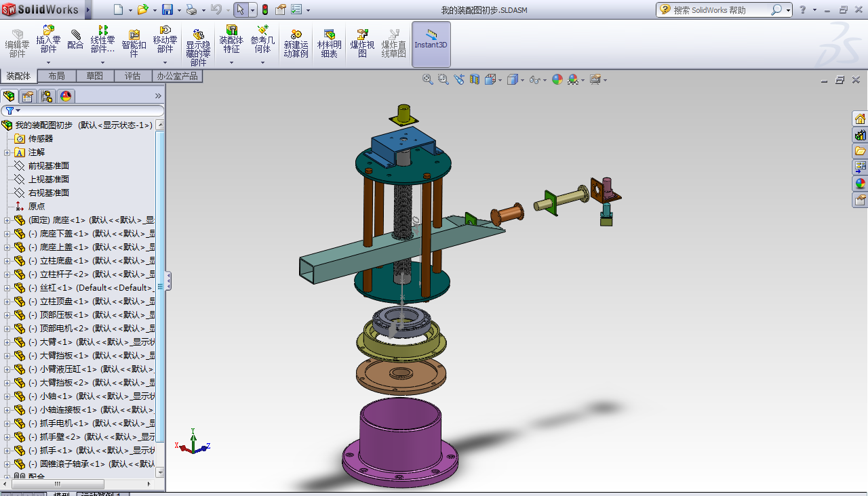The image size is (868, 496).
Task: Expand the 丝杠<1> component node
Action: [7, 288]
